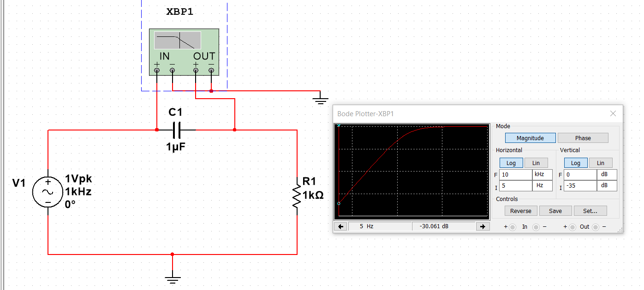Set Horizontal axis to Lin
The width and height of the screenshot is (644, 290).
click(x=536, y=163)
